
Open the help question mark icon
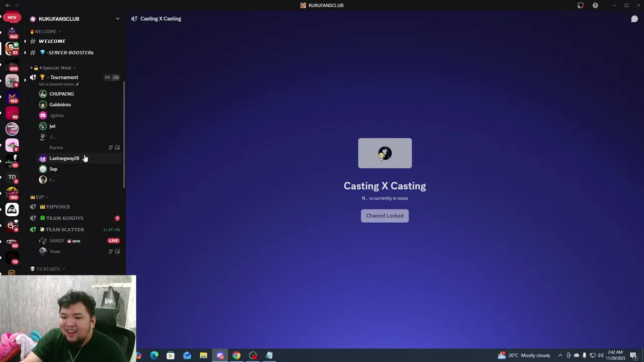coord(595,5)
